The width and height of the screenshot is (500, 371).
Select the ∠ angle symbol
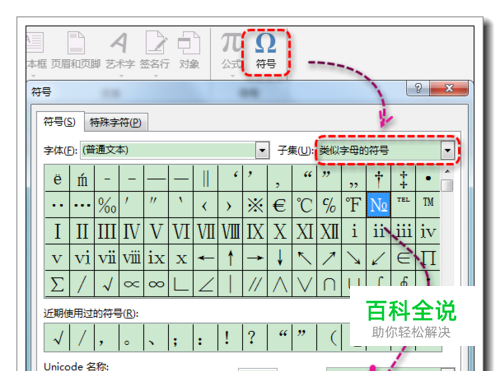click(206, 284)
